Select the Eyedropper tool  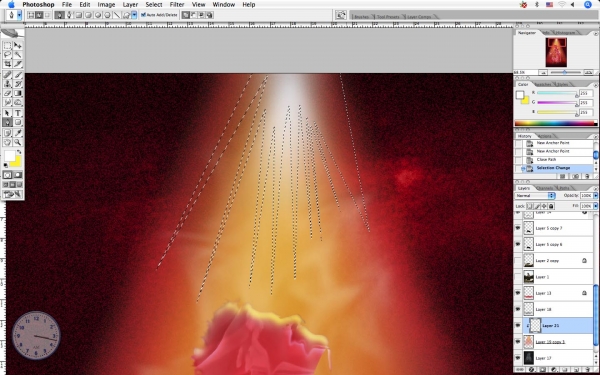coord(18,133)
